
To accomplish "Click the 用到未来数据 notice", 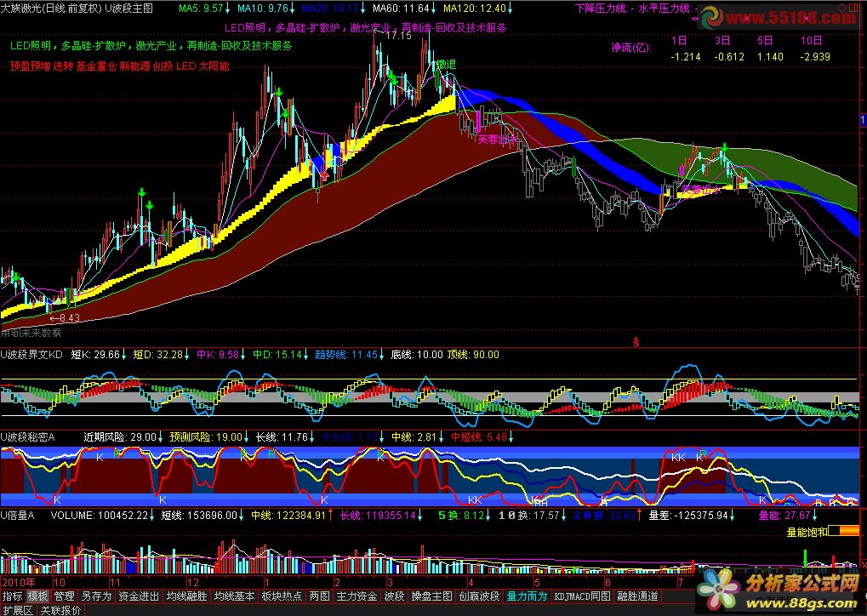I will click(x=31, y=333).
